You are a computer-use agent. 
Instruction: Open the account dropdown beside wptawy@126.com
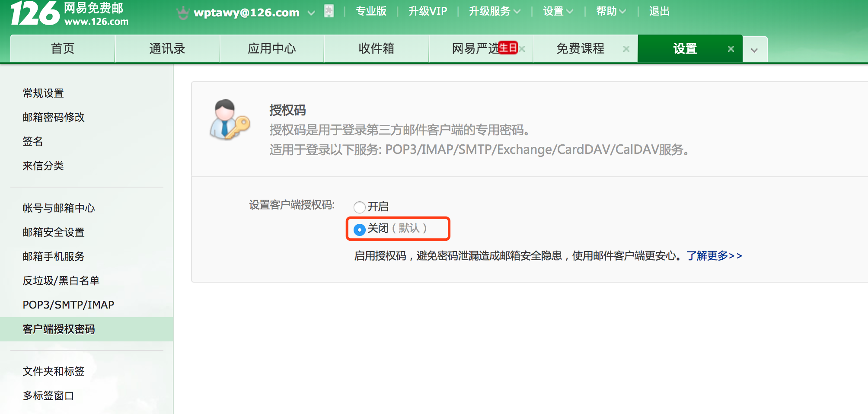pyautogui.click(x=311, y=13)
